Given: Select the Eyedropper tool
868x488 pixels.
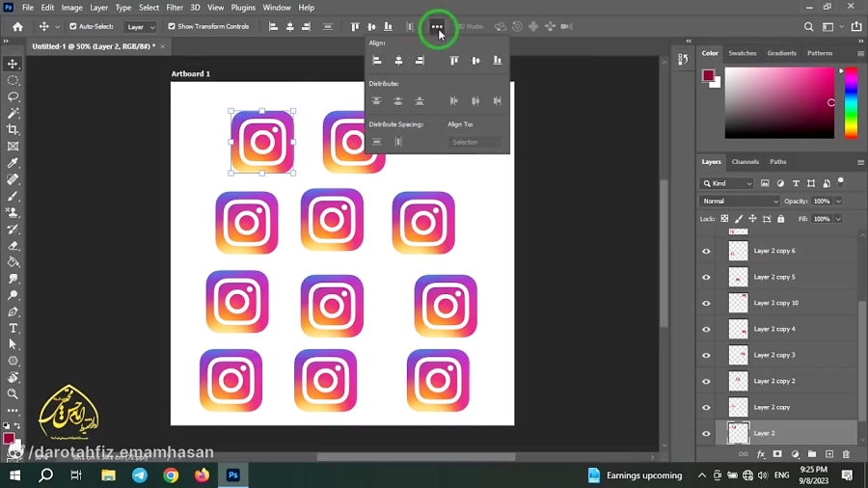Looking at the screenshot, I should coord(13,163).
